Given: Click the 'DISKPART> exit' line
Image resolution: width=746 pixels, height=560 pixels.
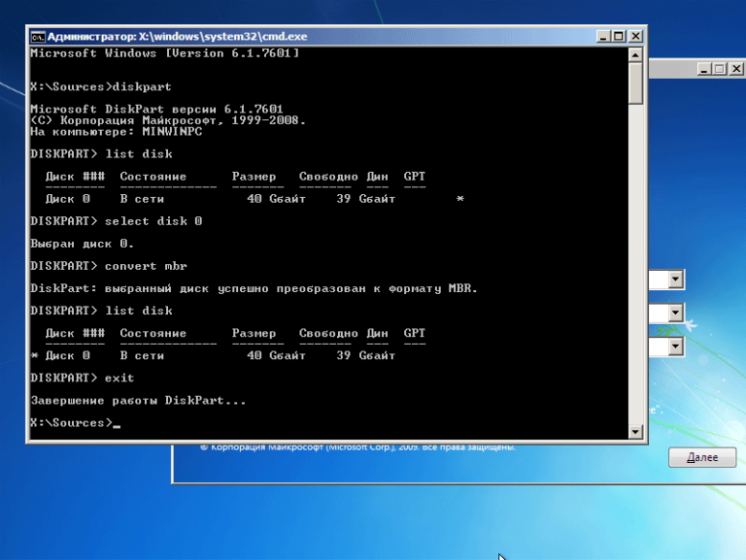Looking at the screenshot, I should click(82, 378).
